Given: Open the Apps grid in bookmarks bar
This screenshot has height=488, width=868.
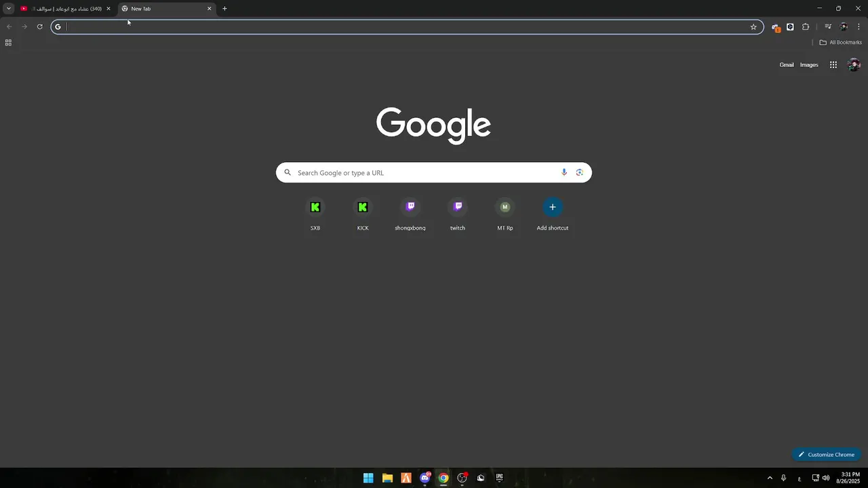Looking at the screenshot, I should click(x=8, y=43).
